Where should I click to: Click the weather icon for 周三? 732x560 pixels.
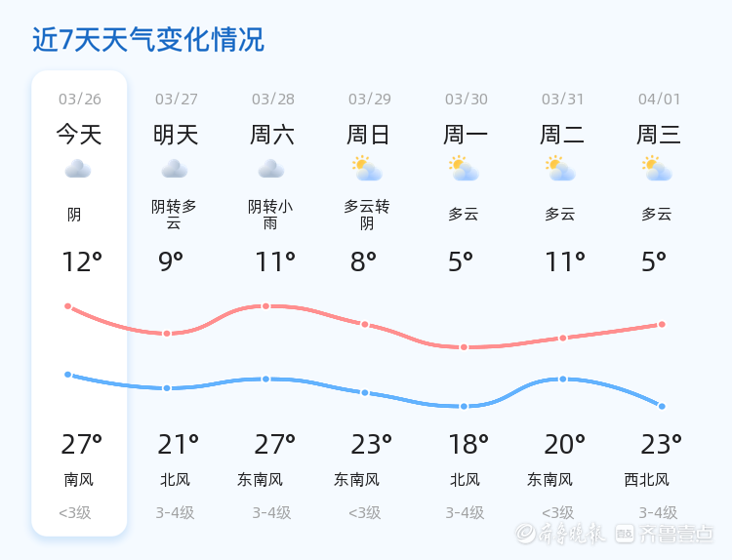(658, 169)
